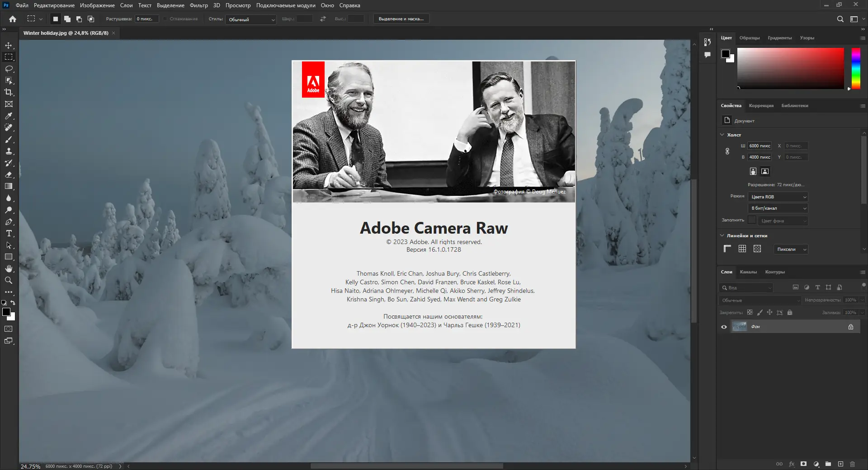This screenshot has height=470, width=868.
Task: Click the Выделение и маска button
Action: 401,19
